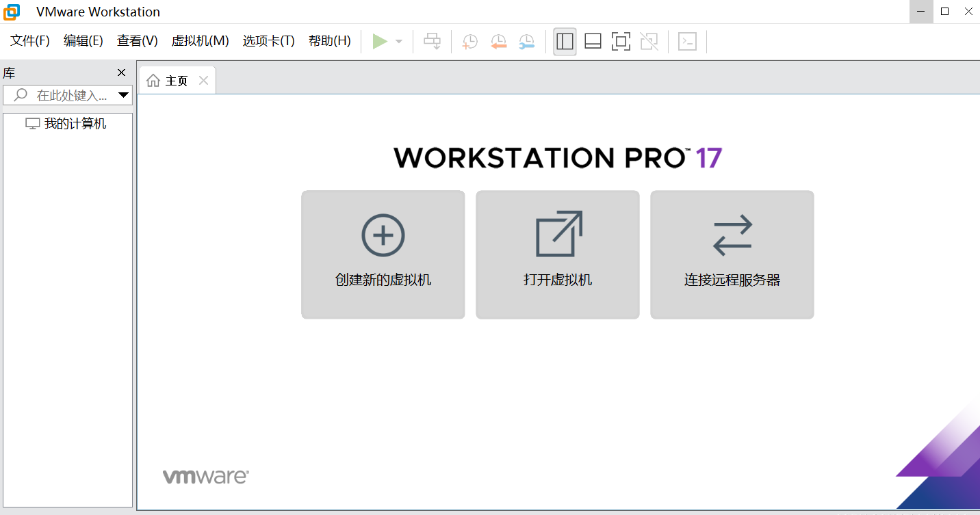Select 我的计算机 in the library tree
980x515 pixels.
coord(75,124)
